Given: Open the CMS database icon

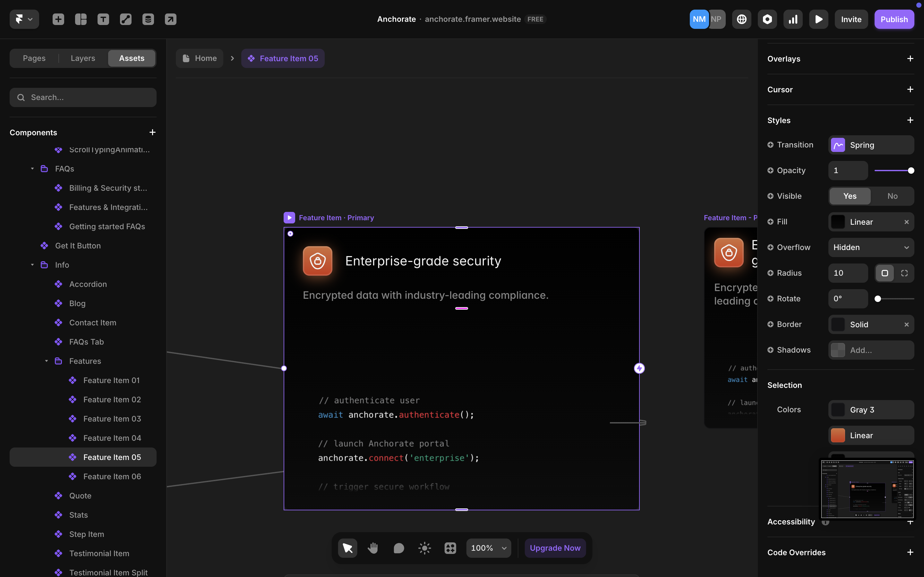Looking at the screenshot, I should coord(148,19).
